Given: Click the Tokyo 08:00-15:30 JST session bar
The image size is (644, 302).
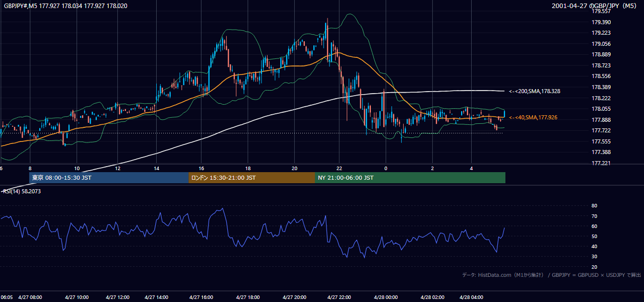Looking at the screenshot, I should tap(109, 178).
